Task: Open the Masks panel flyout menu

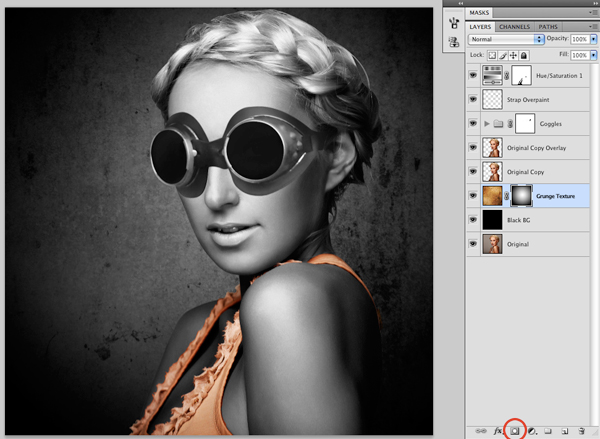Action: point(593,13)
